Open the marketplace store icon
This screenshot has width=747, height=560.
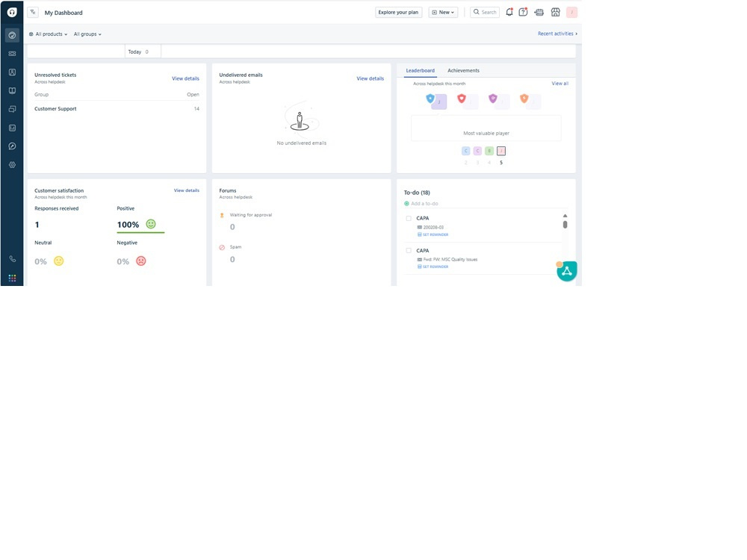tap(556, 13)
